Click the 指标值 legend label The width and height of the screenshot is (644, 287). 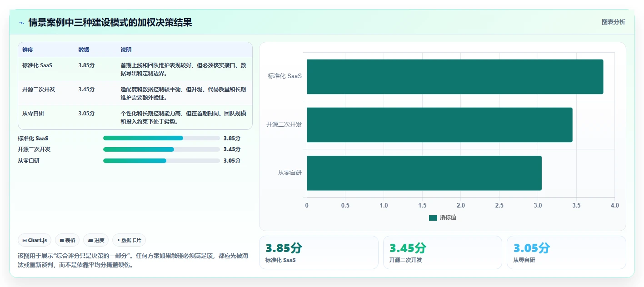[448, 218]
